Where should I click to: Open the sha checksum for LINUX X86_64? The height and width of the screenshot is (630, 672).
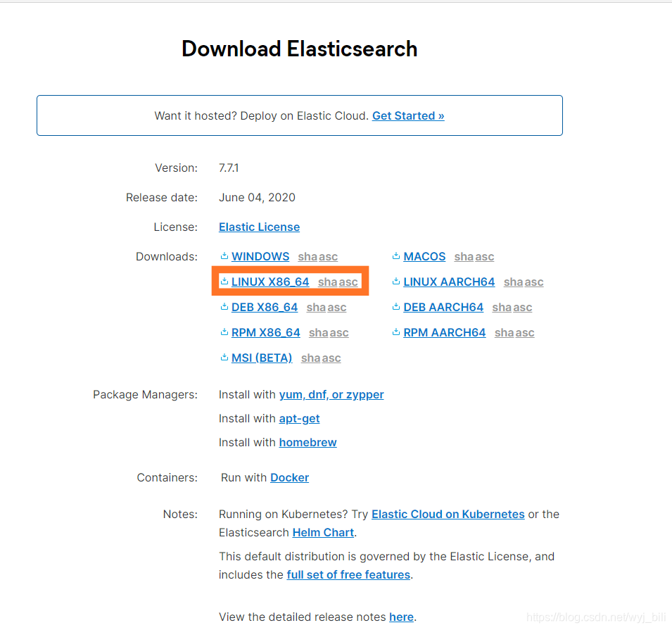(x=328, y=282)
